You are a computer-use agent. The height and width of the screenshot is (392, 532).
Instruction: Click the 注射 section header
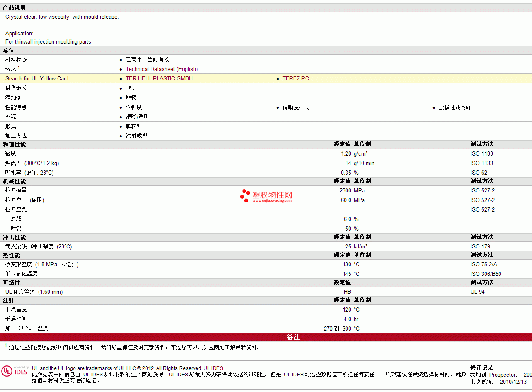click(x=8, y=301)
